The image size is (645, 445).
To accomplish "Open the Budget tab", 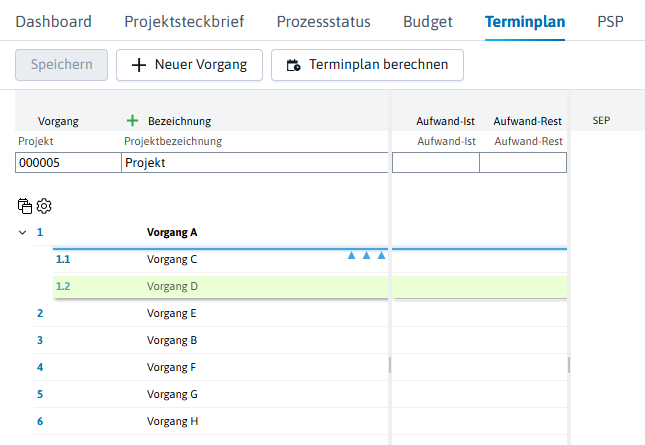I will pyautogui.click(x=428, y=22).
